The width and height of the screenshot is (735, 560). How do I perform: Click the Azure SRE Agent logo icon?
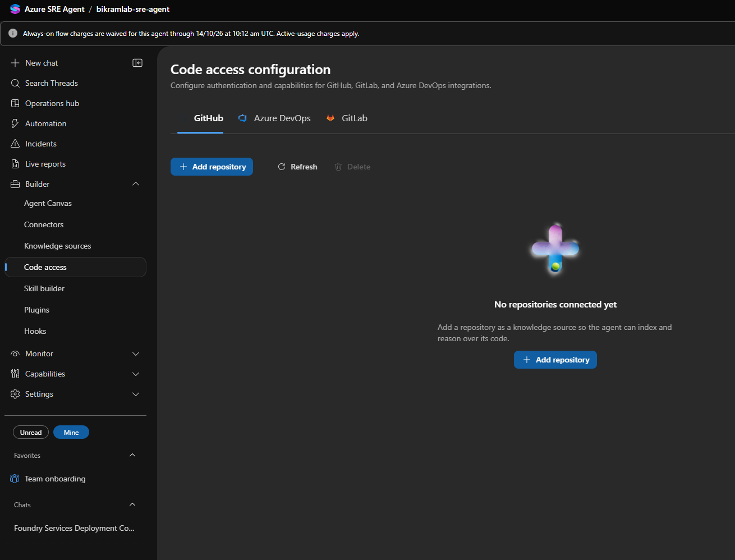15,9
